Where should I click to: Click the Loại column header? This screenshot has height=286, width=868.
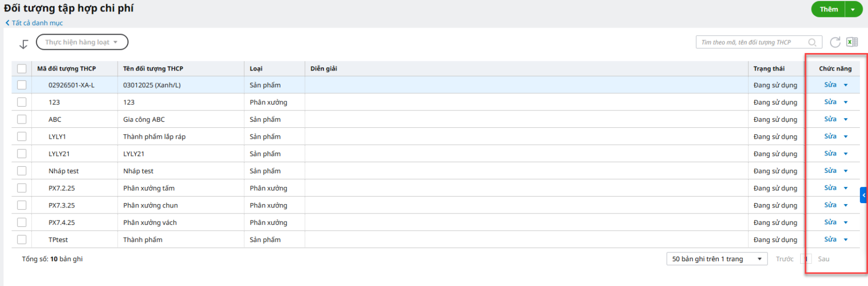256,69
